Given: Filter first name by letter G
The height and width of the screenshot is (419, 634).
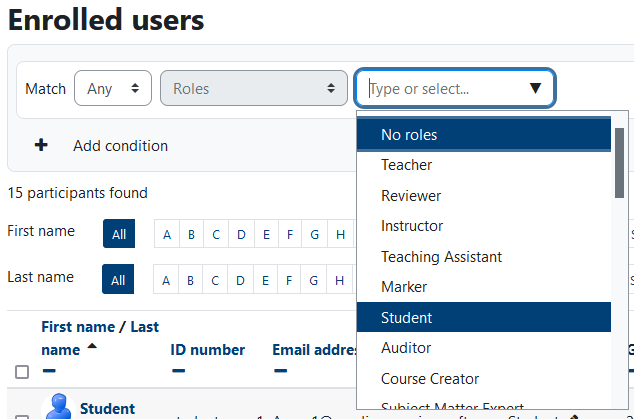Looking at the screenshot, I should 314,234.
